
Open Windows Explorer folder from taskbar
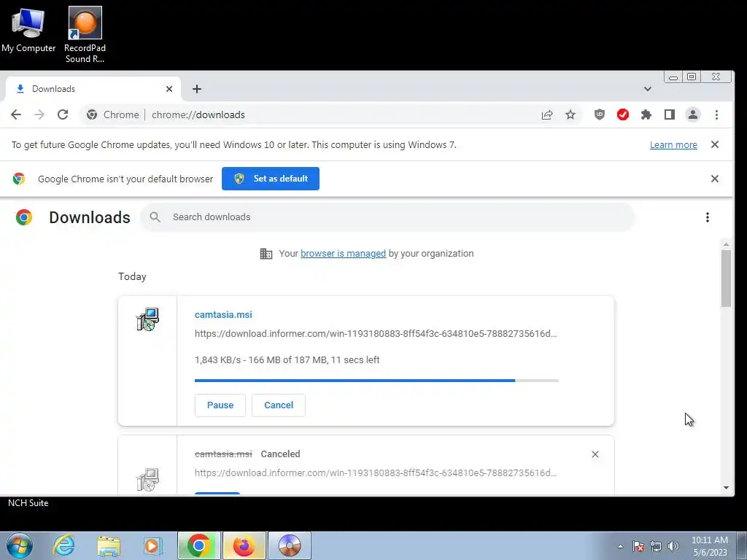tap(109, 545)
